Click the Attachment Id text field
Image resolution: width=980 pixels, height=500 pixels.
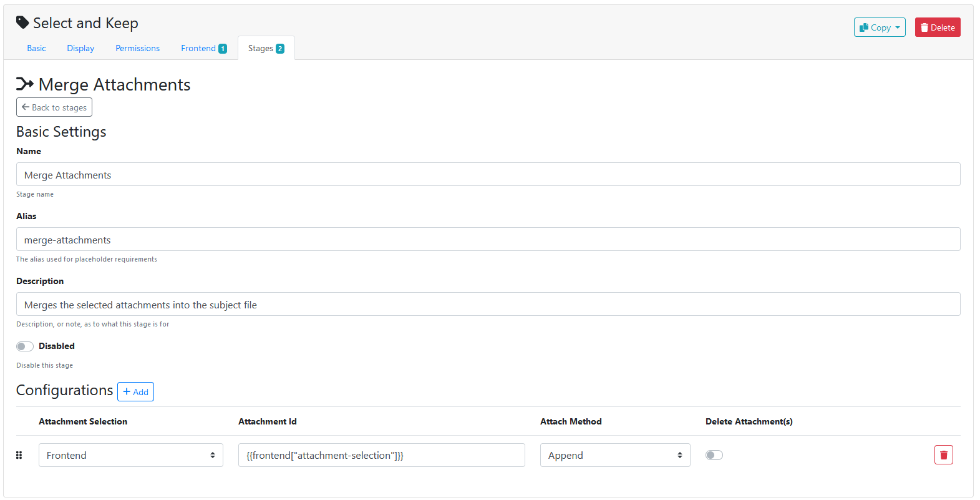381,455
